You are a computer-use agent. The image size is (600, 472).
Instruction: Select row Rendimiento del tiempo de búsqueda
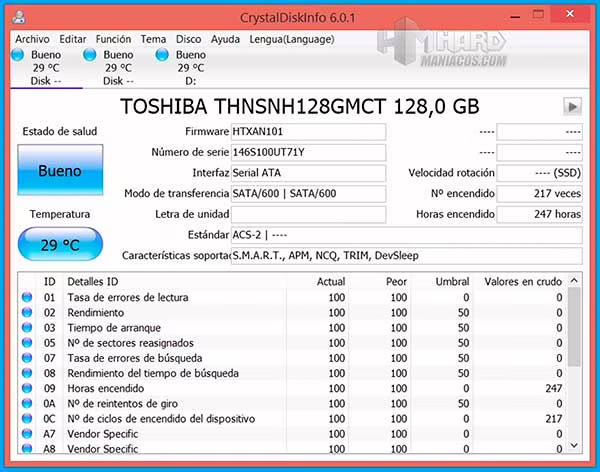[293, 373]
